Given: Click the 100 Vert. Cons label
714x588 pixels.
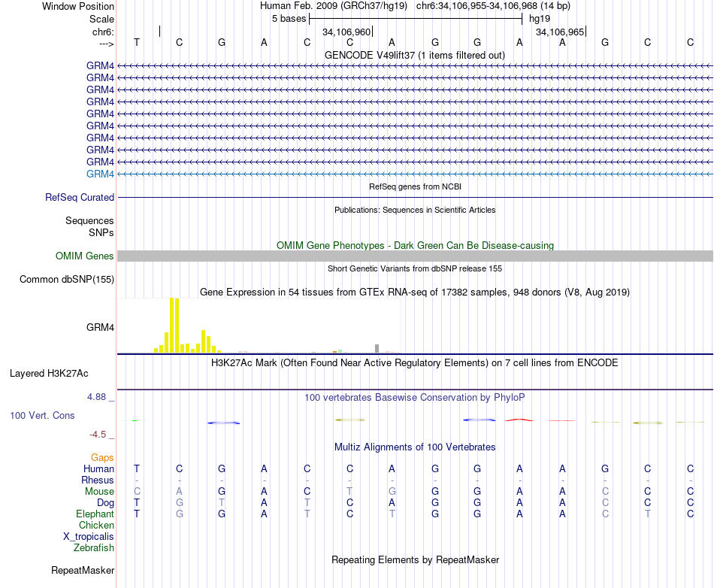Looking at the screenshot, I should 42,415.
